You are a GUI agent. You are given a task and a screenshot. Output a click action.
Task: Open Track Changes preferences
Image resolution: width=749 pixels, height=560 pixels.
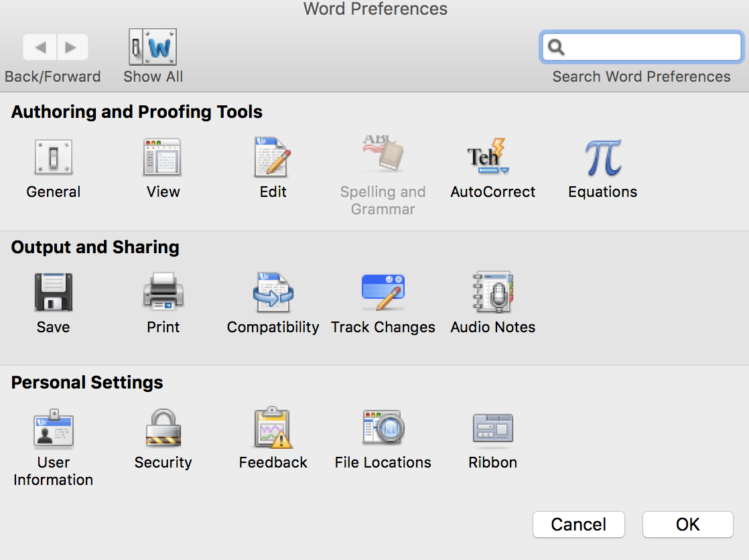[x=383, y=292]
